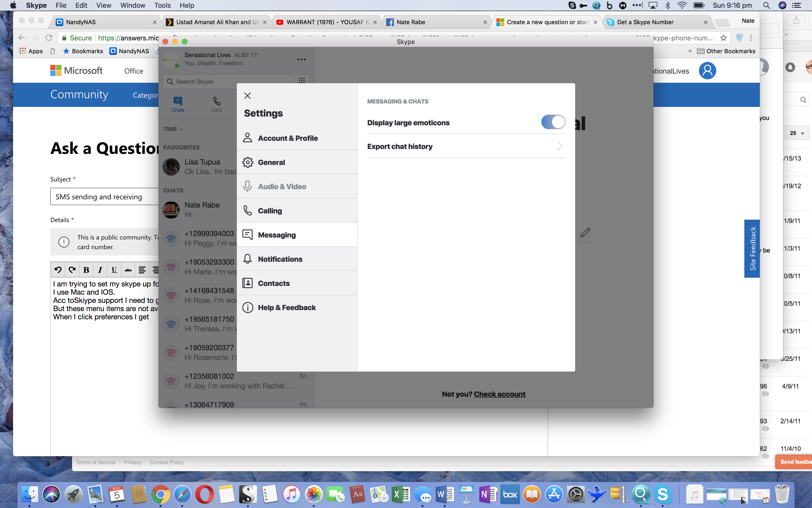Open Nate Rabe chat
This screenshot has height=508, width=812.
(x=200, y=210)
